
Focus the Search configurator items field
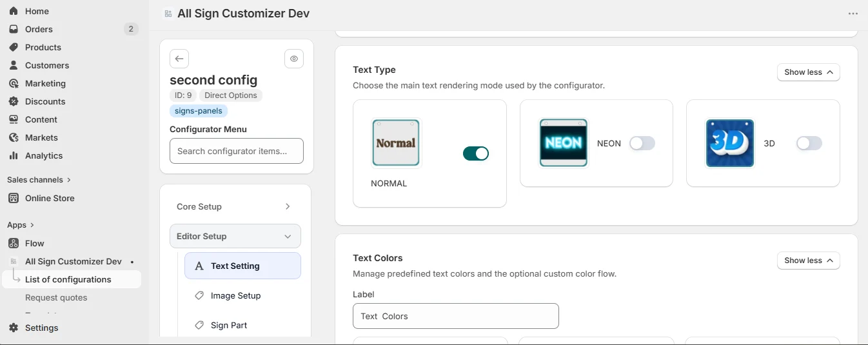(237, 151)
